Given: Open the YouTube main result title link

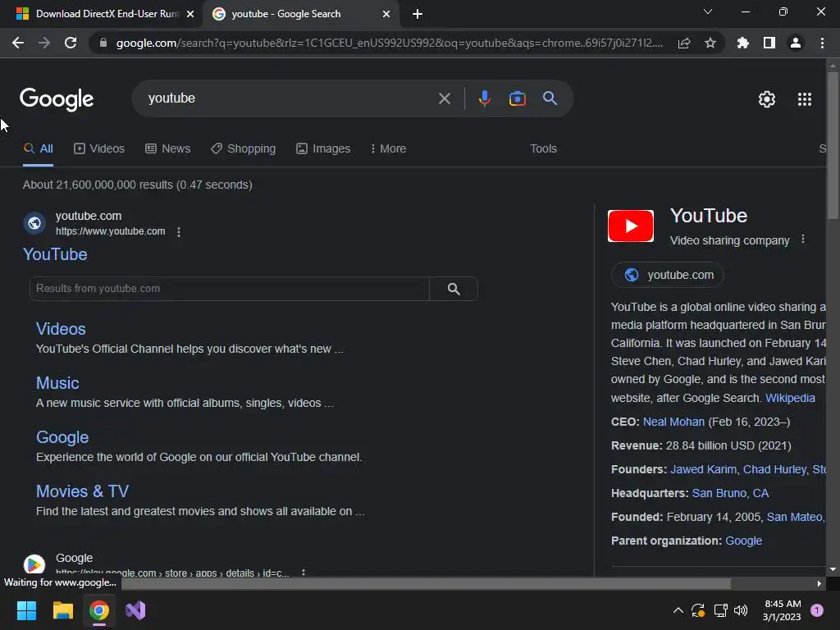Looking at the screenshot, I should (55, 254).
